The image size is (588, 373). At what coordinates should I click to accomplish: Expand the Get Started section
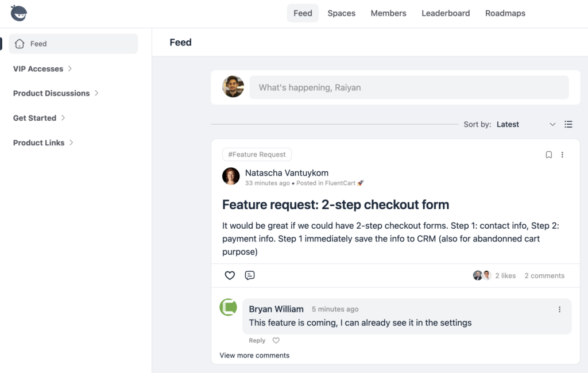click(x=40, y=118)
